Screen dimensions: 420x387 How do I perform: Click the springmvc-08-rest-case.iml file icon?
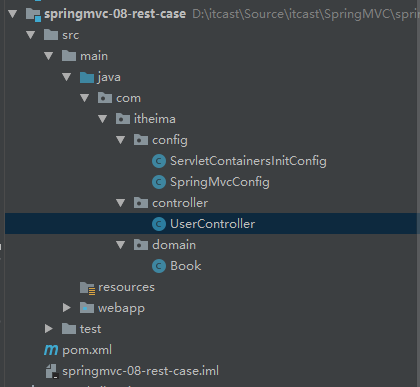[x=52, y=371]
